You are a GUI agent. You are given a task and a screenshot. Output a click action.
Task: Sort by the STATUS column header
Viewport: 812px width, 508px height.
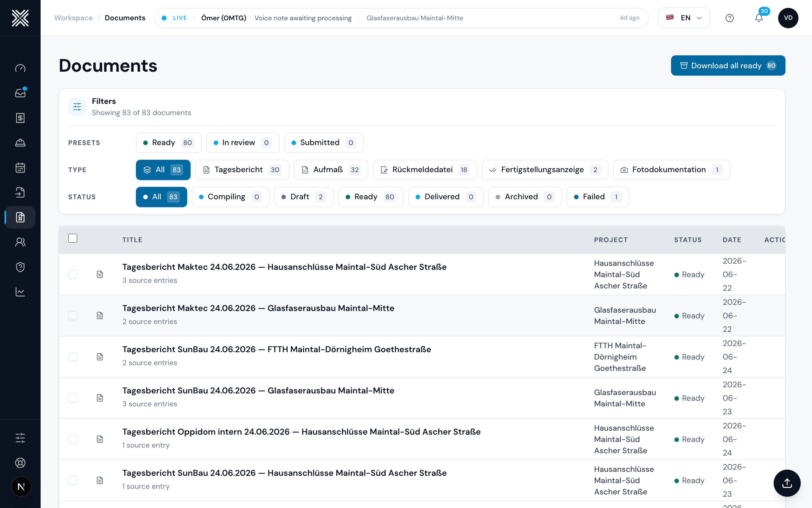(688, 240)
